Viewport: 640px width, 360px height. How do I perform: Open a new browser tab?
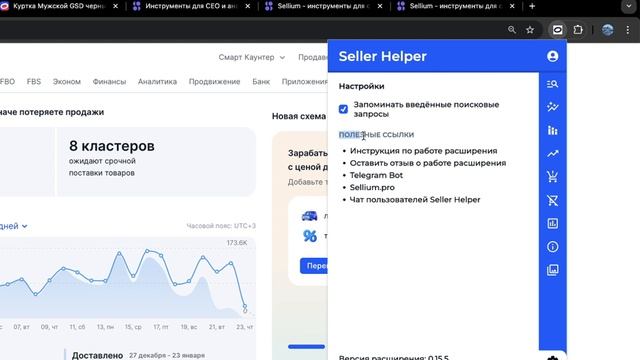pos(532,6)
